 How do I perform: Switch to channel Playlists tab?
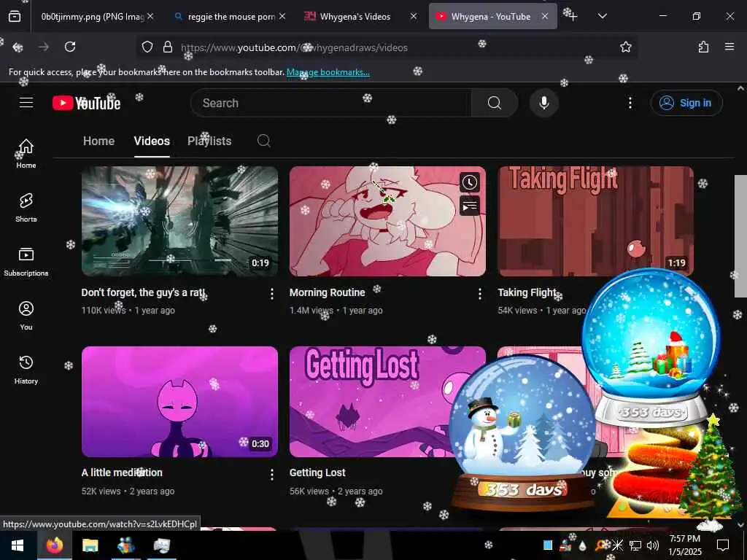tap(209, 141)
